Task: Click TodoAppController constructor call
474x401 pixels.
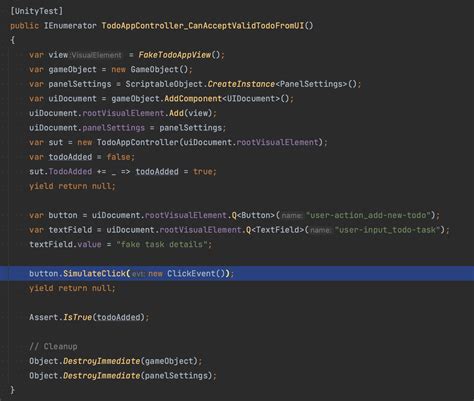Action: pos(210,142)
